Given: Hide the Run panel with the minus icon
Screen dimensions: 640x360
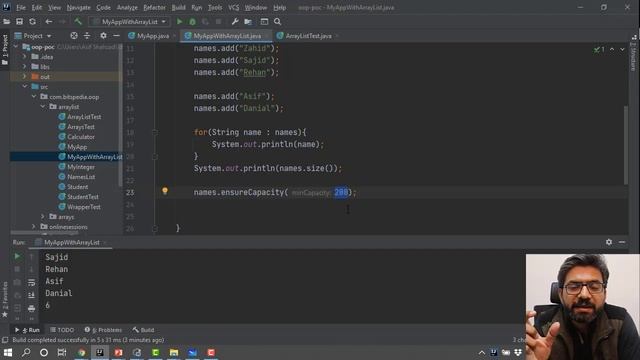Looking at the screenshot, I should coord(622,242).
